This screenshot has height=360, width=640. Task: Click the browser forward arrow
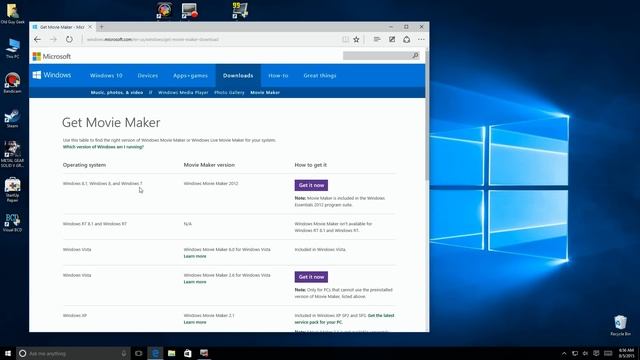point(53,39)
